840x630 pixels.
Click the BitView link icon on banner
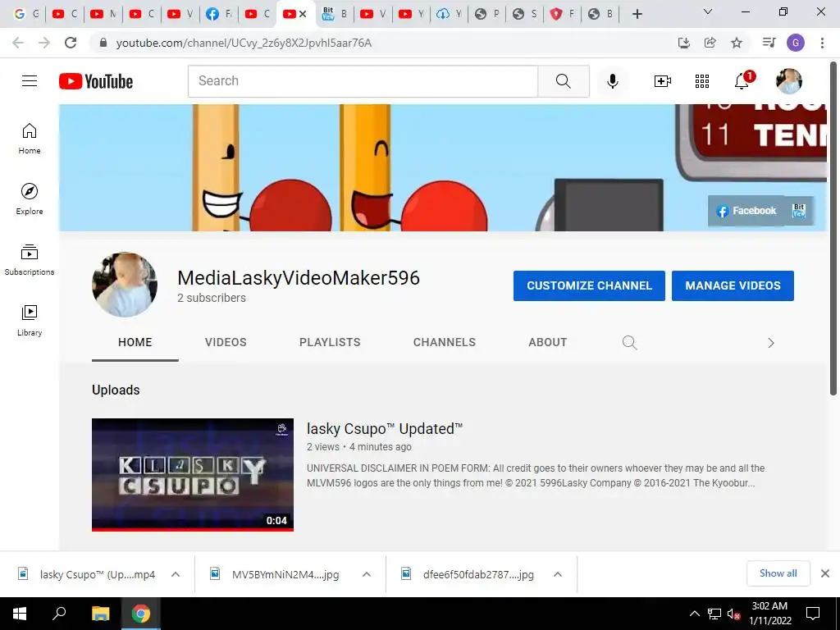799,211
